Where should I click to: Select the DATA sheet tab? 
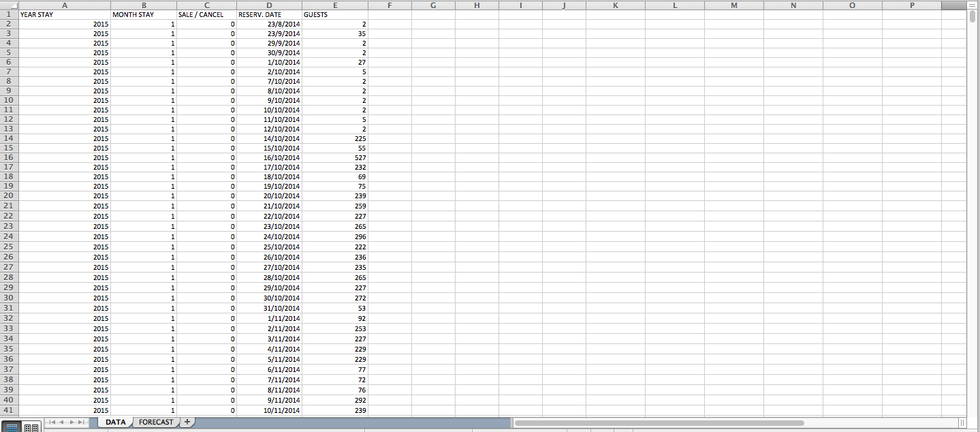115,422
